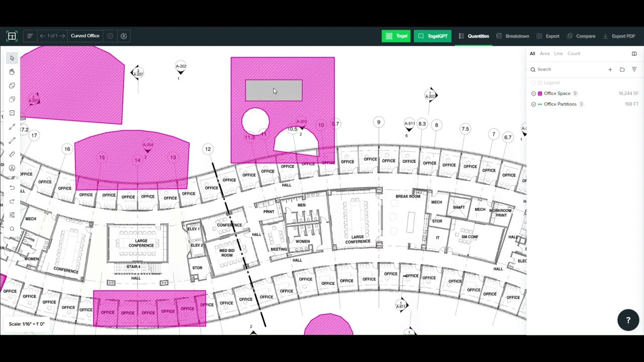
Task: Toggle Office Space visibility check
Action: (534, 94)
